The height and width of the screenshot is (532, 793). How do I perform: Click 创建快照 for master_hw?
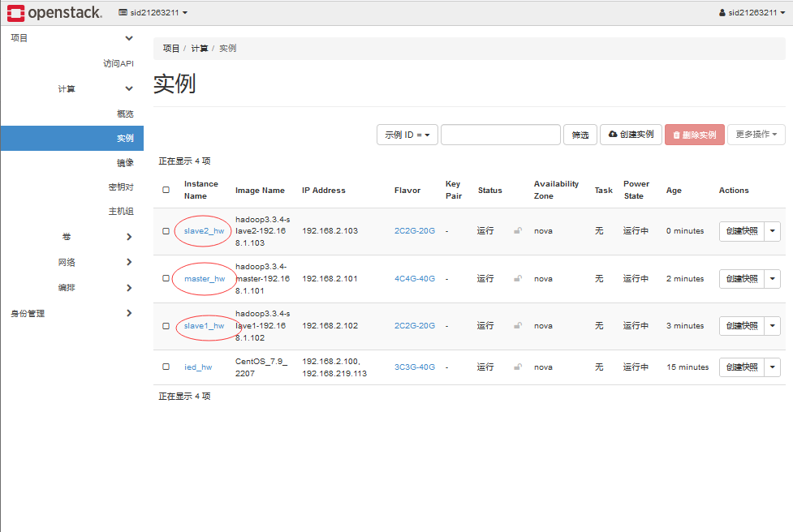point(742,279)
